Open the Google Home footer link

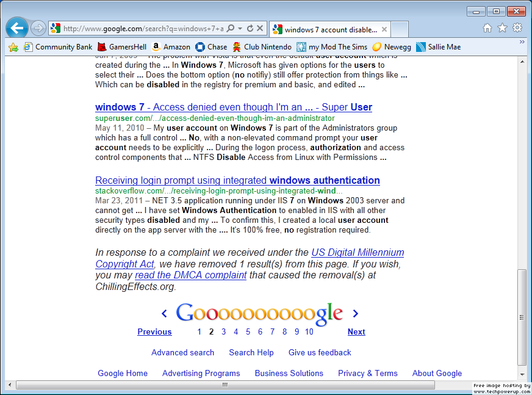pos(123,373)
